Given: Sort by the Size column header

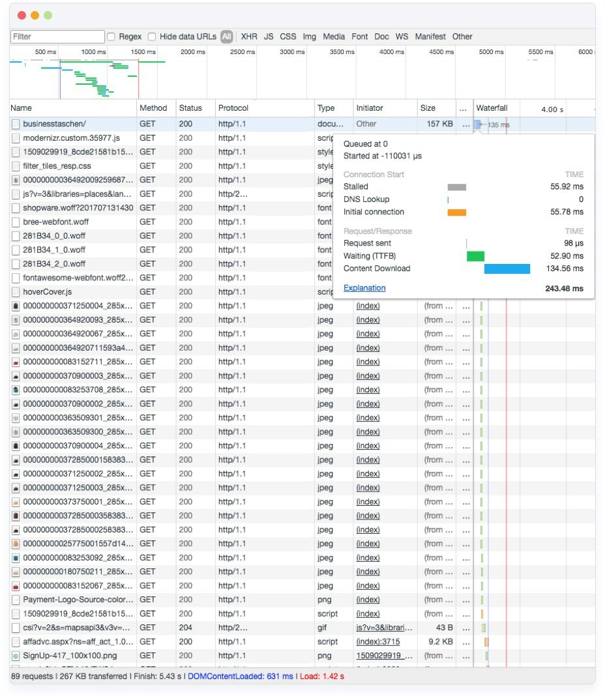Looking at the screenshot, I should [437, 108].
